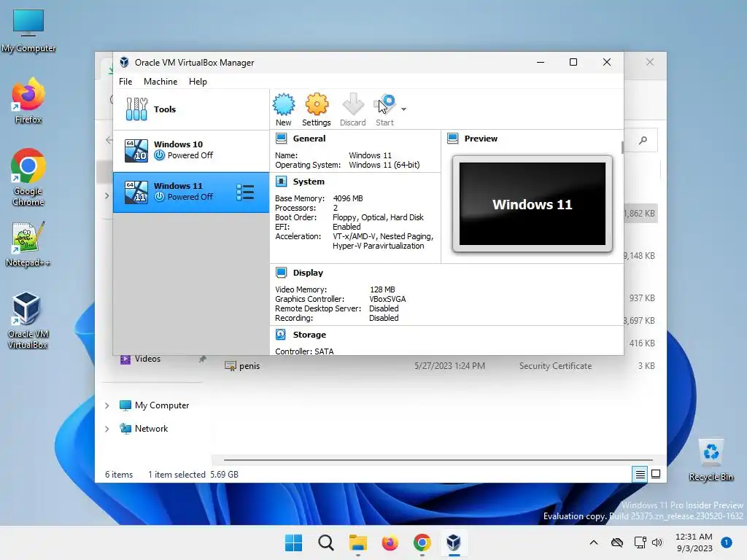Expand Network in File Explorer tree

coord(107,429)
